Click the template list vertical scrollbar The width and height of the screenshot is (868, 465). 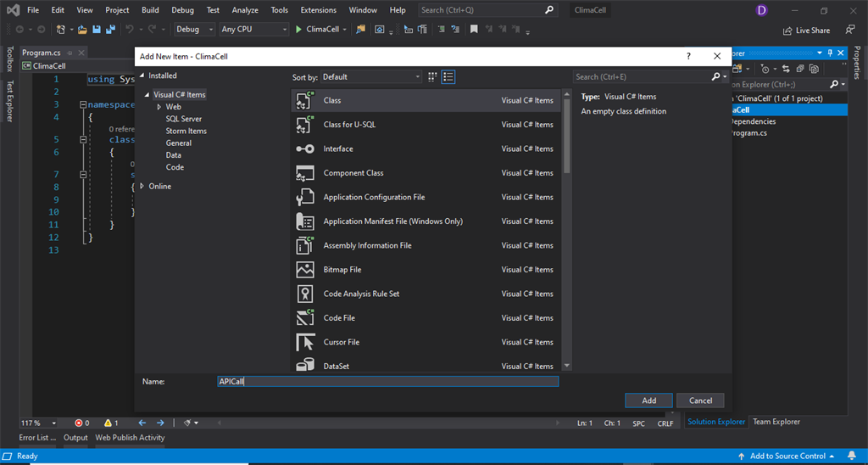click(566, 136)
